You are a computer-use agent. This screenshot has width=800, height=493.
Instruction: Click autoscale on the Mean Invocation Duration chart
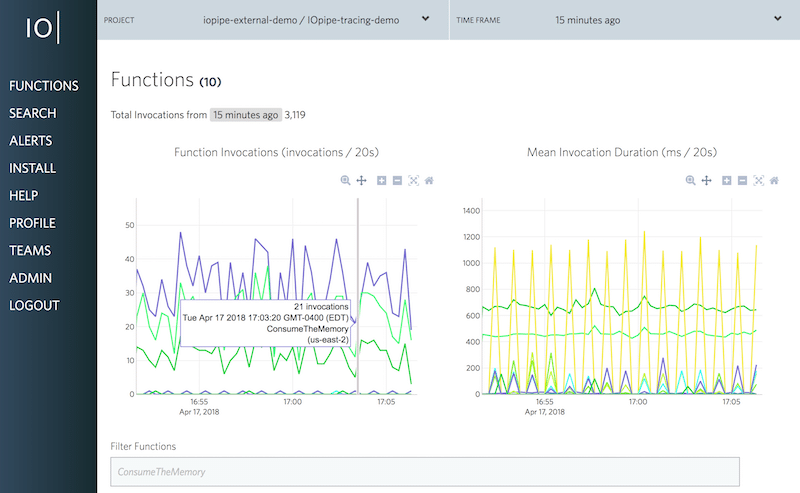(759, 181)
